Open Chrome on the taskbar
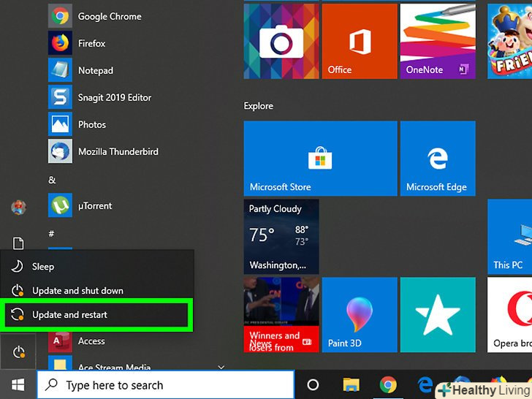Viewport: 532px width, 399px height. [388, 384]
